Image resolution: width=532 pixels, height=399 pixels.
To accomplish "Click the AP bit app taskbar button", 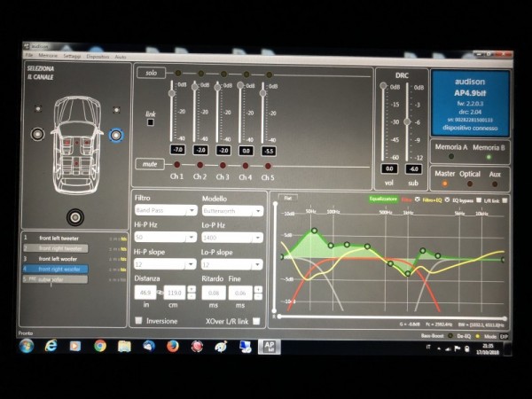I will point(269,347).
